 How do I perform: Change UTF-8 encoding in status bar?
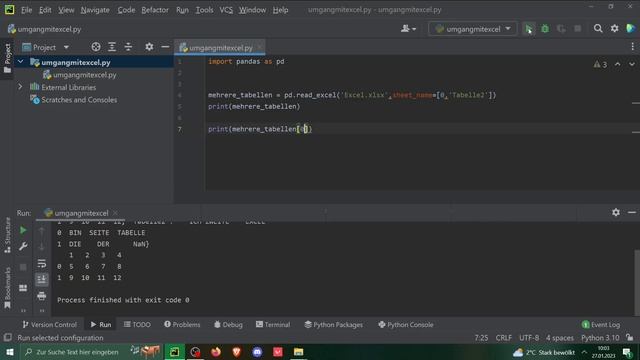[529, 338]
